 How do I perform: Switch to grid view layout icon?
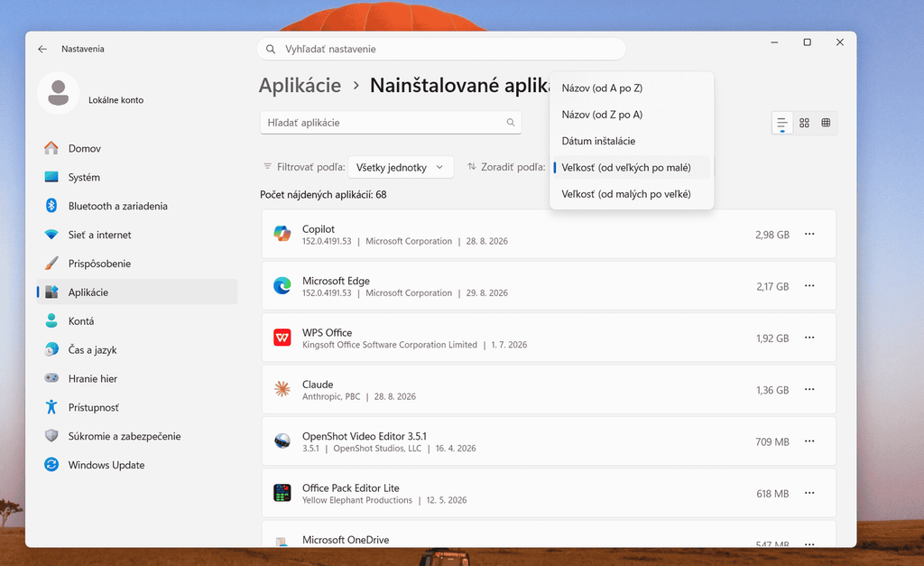tap(804, 123)
